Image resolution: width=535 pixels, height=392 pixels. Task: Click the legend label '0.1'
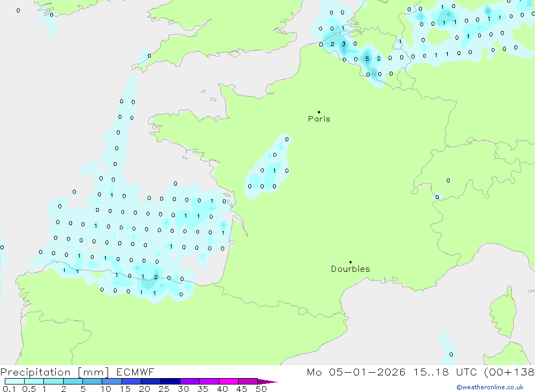(9, 389)
